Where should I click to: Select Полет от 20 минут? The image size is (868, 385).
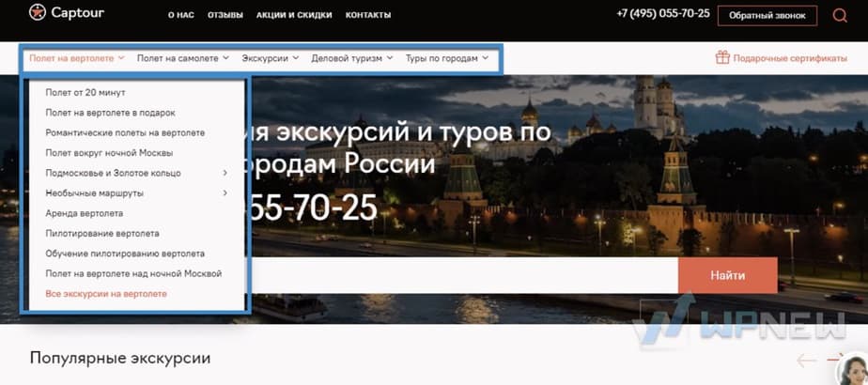click(85, 92)
